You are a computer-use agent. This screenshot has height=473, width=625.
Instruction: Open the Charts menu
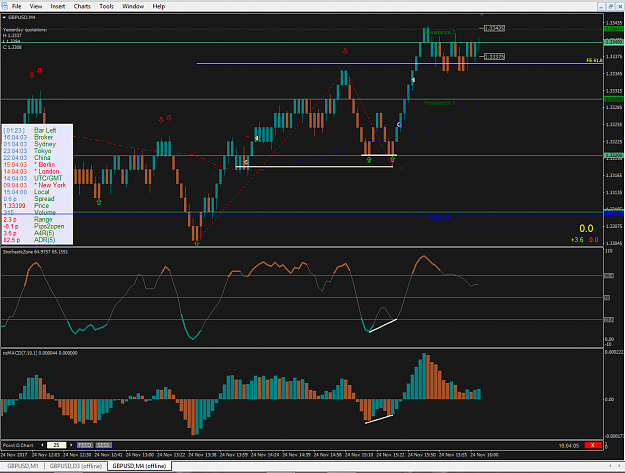tap(82, 6)
